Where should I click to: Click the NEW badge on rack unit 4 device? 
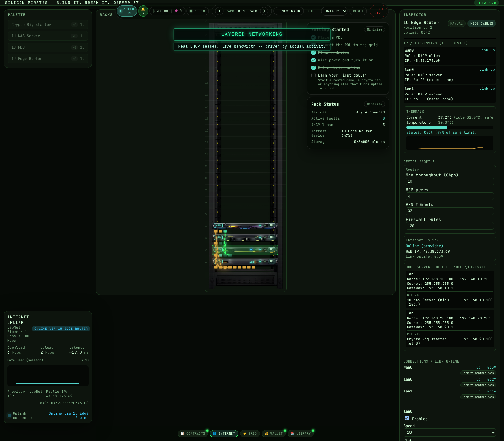point(218,226)
